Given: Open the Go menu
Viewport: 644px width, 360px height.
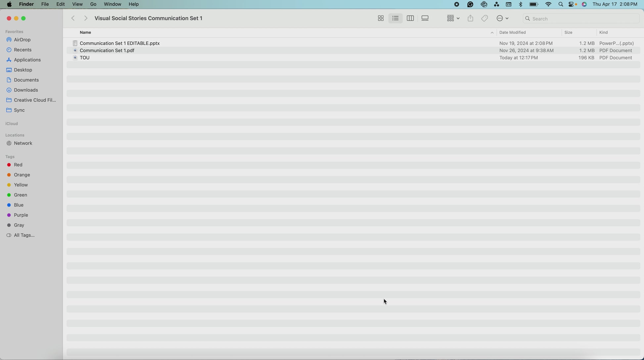Looking at the screenshot, I should coord(93,4).
